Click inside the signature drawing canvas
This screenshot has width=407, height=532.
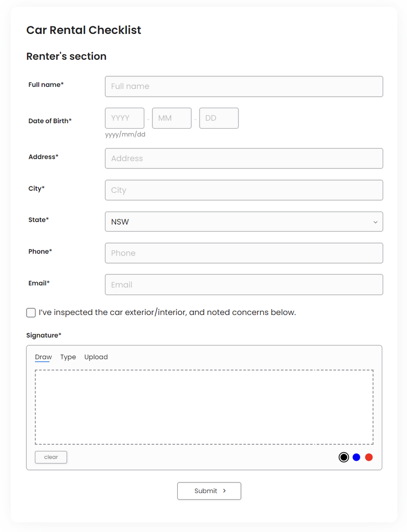(204, 407)
